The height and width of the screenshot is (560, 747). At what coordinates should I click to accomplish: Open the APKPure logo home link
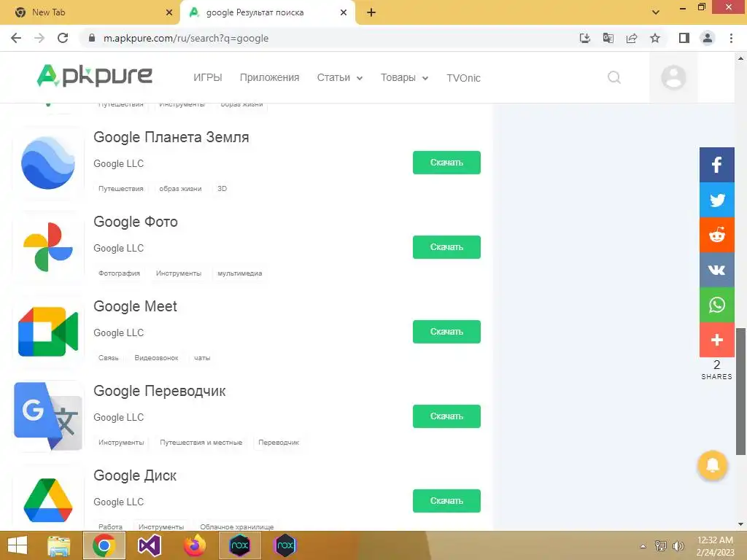(x=94, y=76)
